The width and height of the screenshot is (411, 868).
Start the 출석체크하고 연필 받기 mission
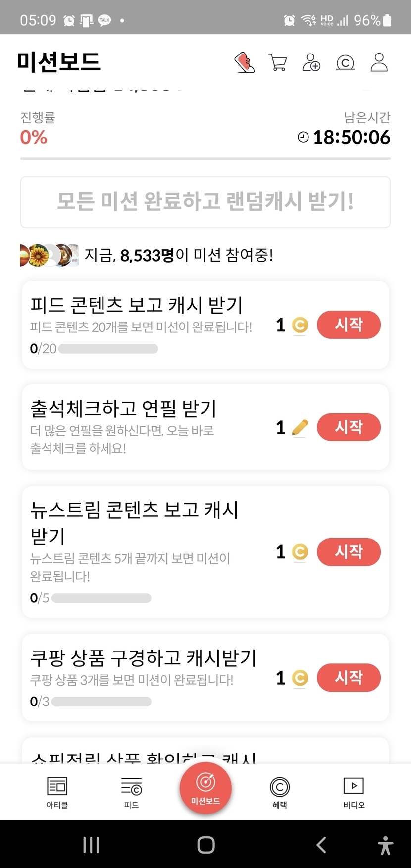(x=349, y=427)
